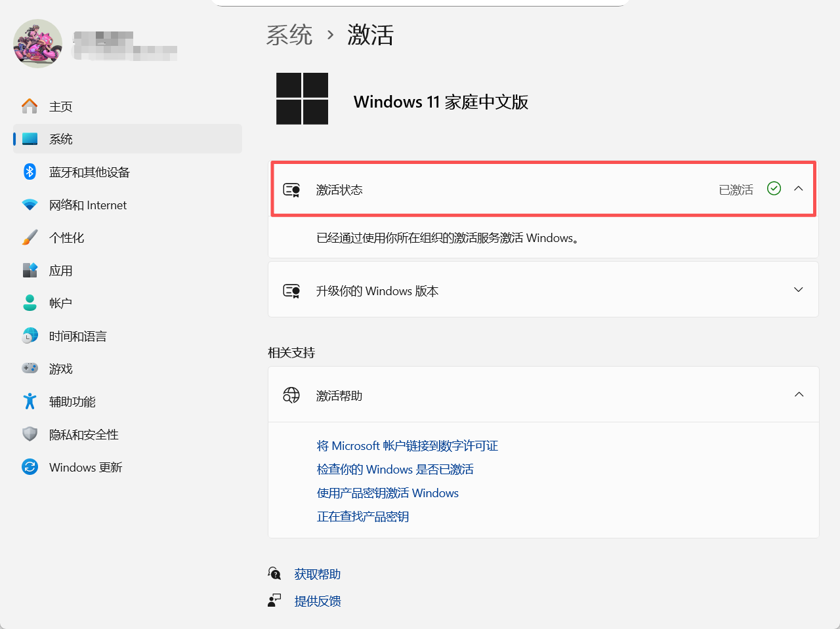840x629 pixels.
Task: Click the green 已激活 status checkmark
Action: pos(773,189)
